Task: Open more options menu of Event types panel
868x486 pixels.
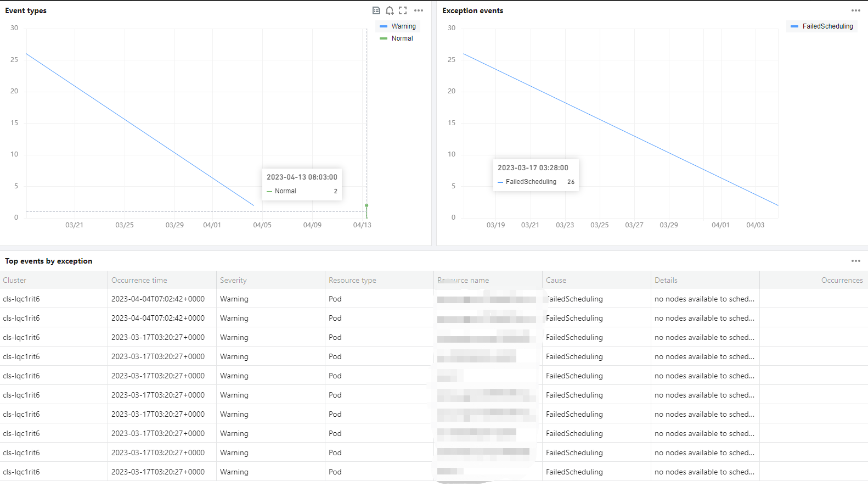Action: [x=419, y=10]
